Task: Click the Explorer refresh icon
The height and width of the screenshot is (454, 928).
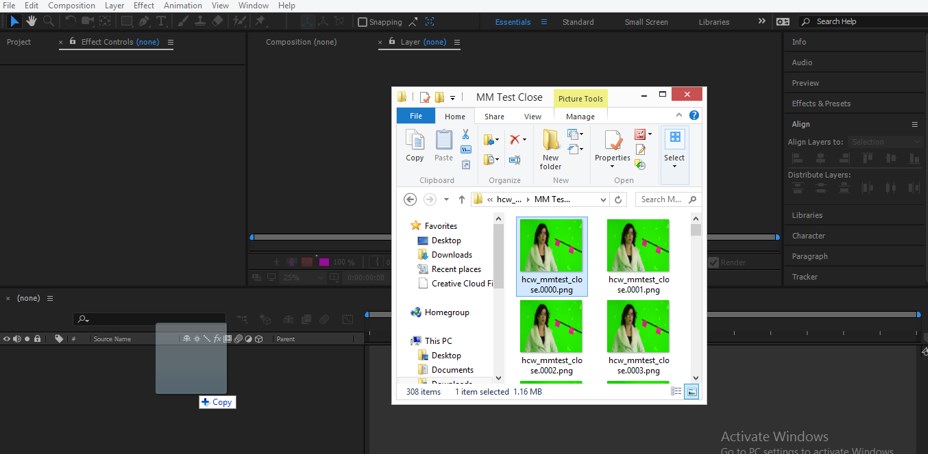Action: pos(619,200)
